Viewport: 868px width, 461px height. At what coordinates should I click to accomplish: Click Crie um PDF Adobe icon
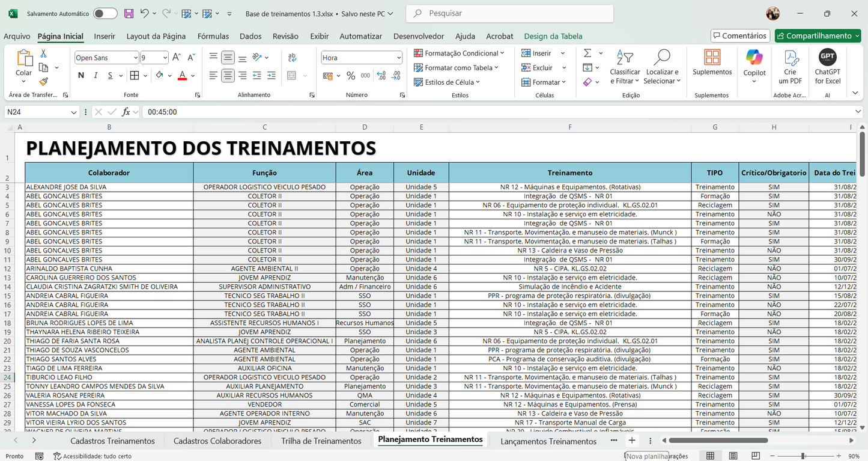(x=791, y=58)
